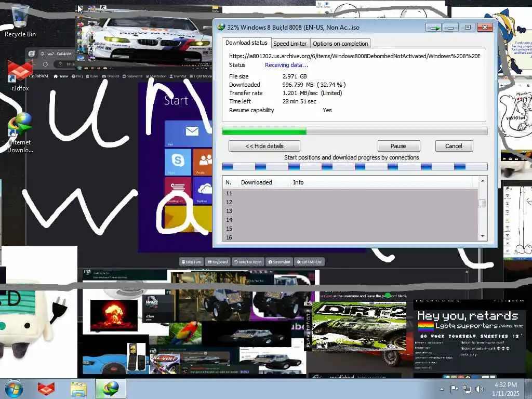The image size is (532, 399).
Task: Send Ctrl+Alt+Del to the VM
Action: click(310, 262)
